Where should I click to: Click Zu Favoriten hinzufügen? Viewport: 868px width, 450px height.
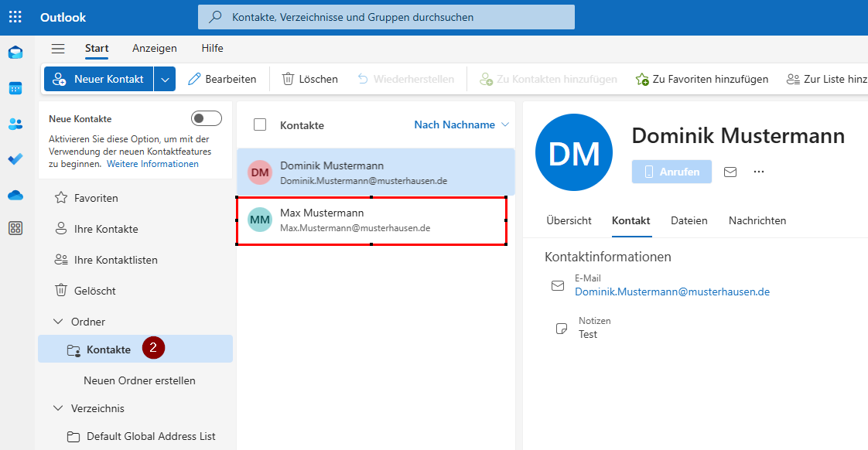702,79
